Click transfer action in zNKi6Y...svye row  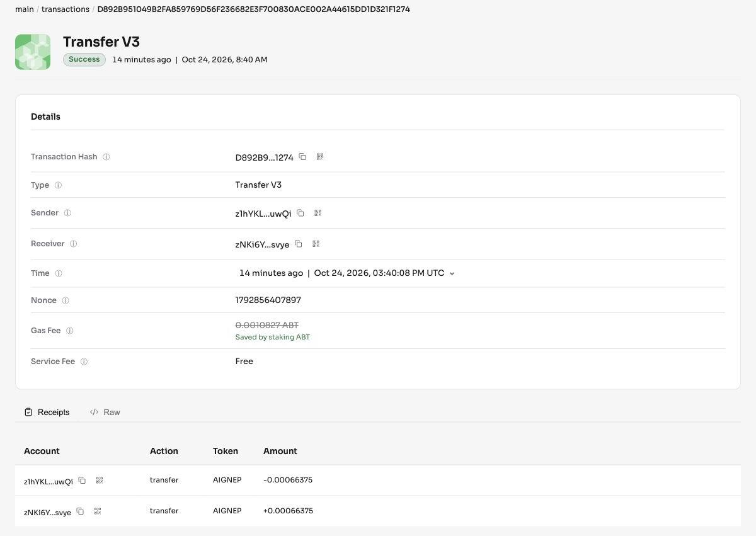[x=164, y=511]
